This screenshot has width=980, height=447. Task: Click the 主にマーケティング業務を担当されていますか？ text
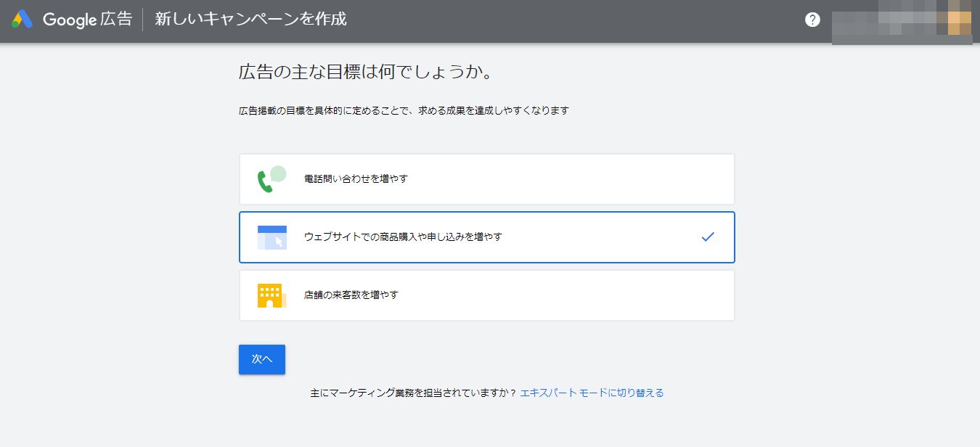(412, 393)
